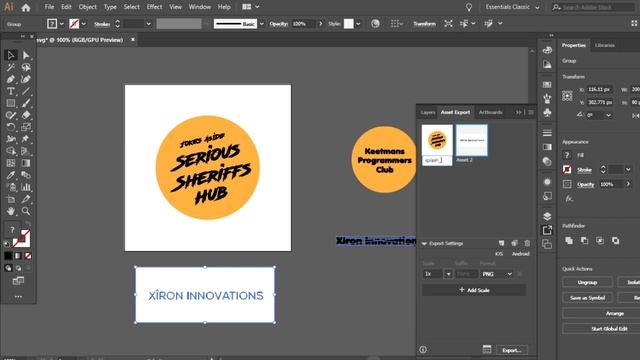Toggle Draw Behind mode
Screen dimensions: 640x360
[x=18, y=268]
